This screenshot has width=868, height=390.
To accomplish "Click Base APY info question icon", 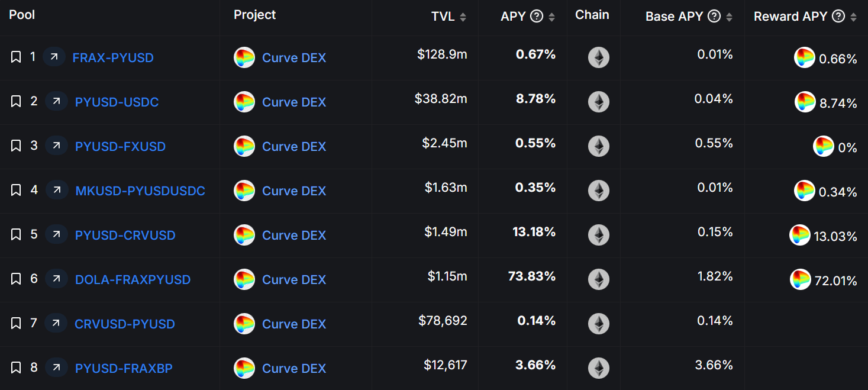I will coord(714,16).
